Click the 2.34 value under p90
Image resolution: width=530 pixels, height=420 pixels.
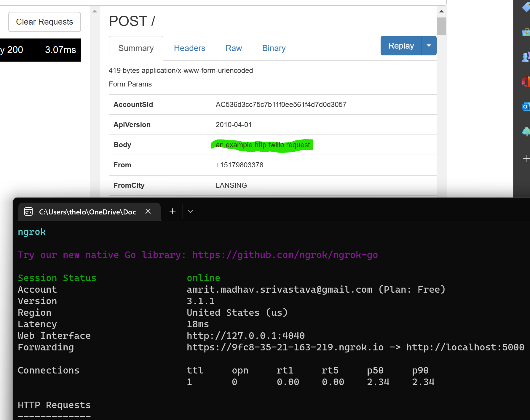[x=423, y=382]
